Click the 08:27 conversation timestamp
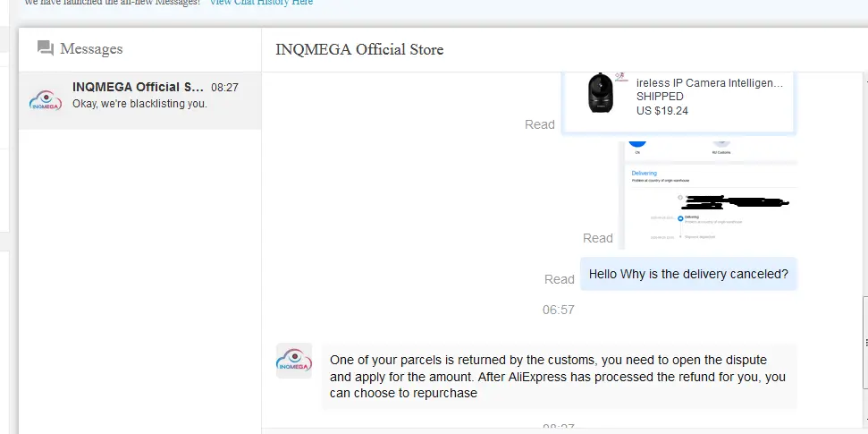Image resolution: width=868 pixels, height=434 pixels. (224, 88)
